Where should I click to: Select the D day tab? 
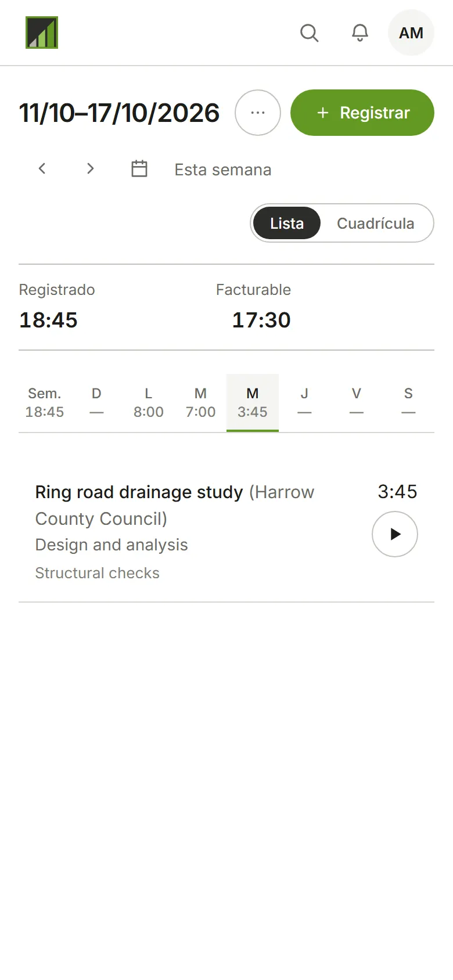[x=96, y=403]
